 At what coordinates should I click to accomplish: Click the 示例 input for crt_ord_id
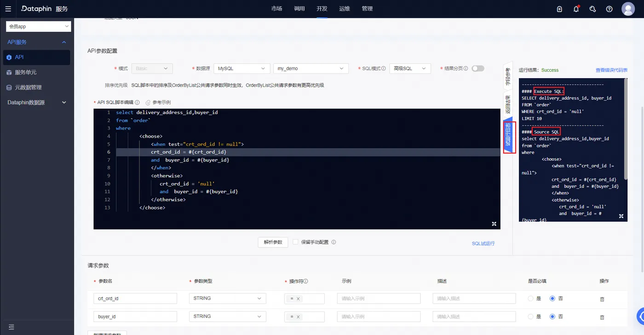(x=379, y=299)
